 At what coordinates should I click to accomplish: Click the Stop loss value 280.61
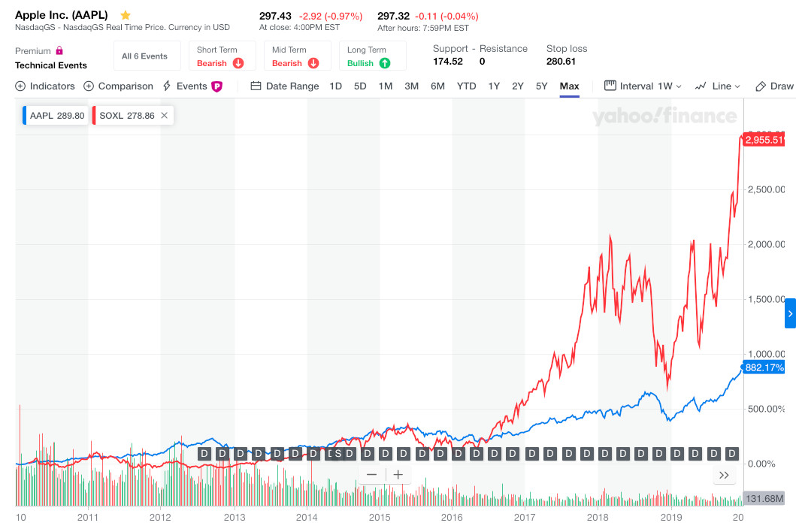(561, 62)
